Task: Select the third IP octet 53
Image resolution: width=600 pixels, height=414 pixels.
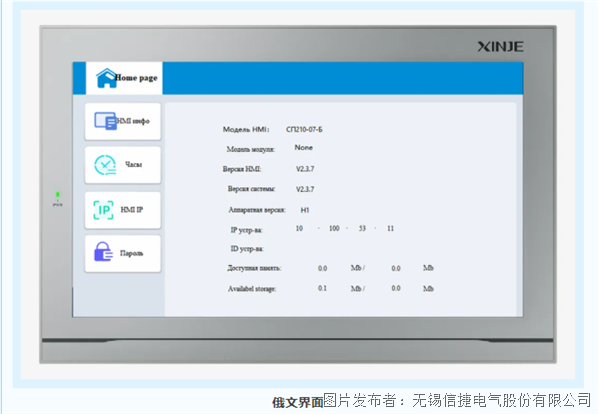Action: [363, 229]
